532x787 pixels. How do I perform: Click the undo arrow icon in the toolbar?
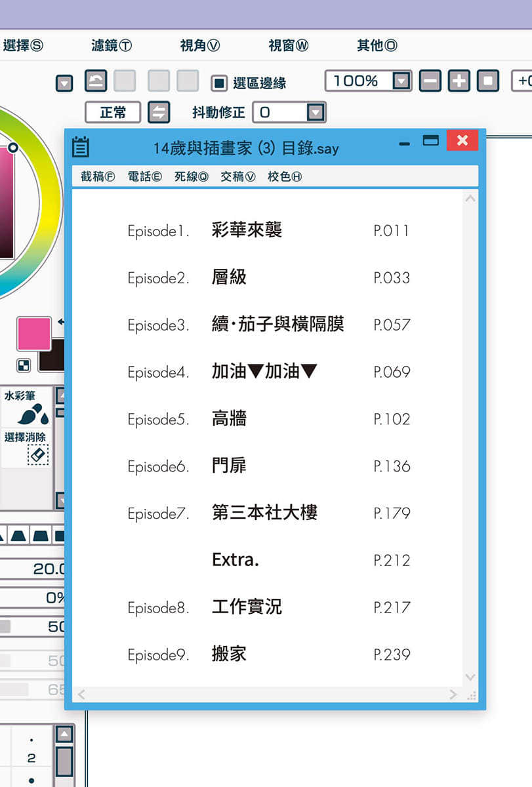[96, 81]
